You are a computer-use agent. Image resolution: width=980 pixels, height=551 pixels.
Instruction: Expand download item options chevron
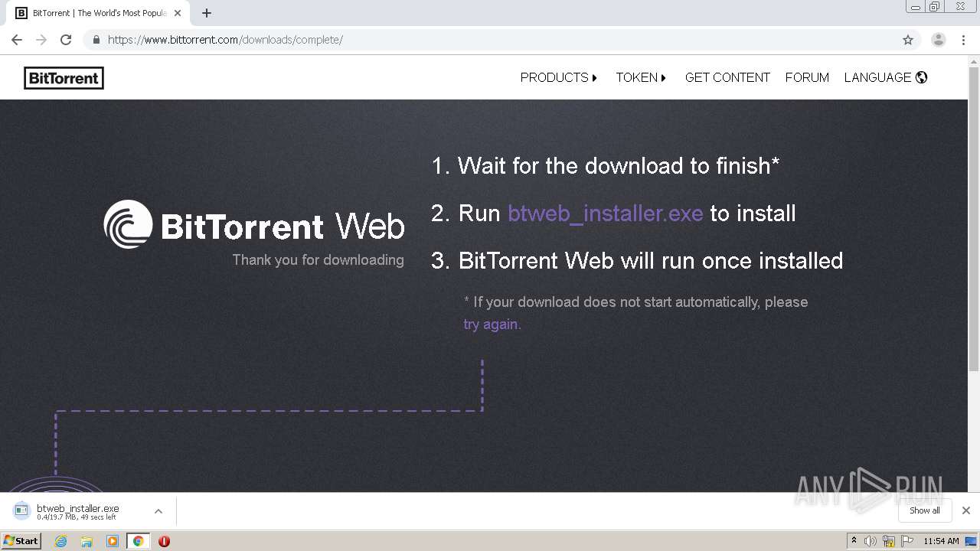(x=158, y=511)
